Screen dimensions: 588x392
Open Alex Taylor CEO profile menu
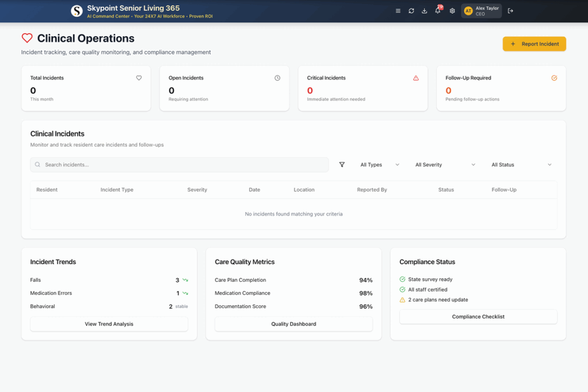[x=482, y=11]
